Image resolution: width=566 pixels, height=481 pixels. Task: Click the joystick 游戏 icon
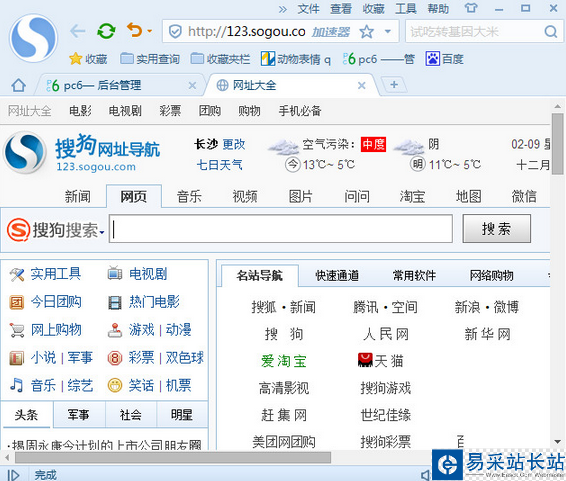point(115,330)
